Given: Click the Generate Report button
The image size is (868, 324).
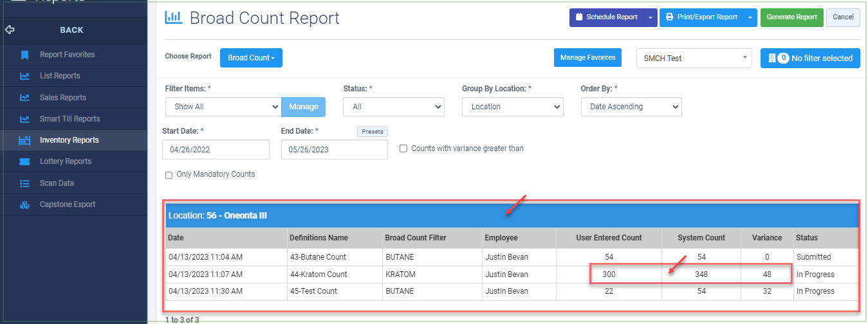Looking at the screenshot, I should click(x=791, y=17).
